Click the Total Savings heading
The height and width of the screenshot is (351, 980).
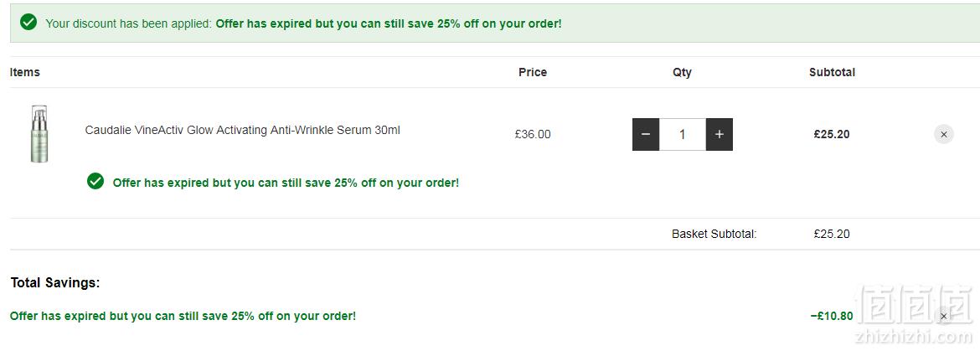pyautogui.click(x=55, y=283)
